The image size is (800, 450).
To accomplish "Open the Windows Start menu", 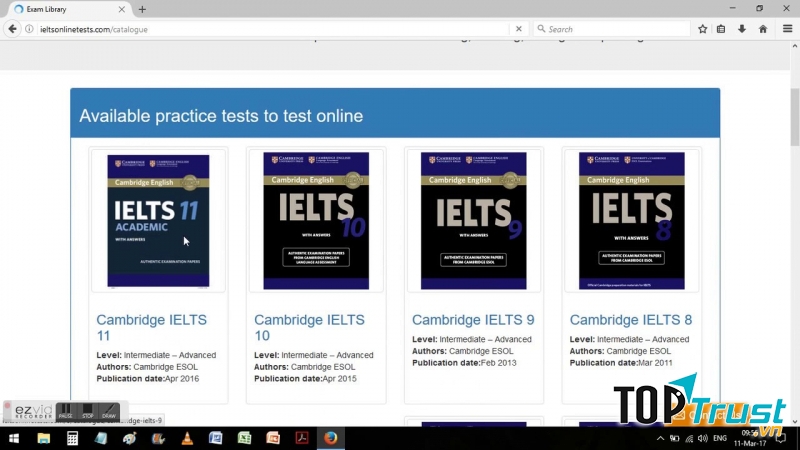I will (14, 438).
